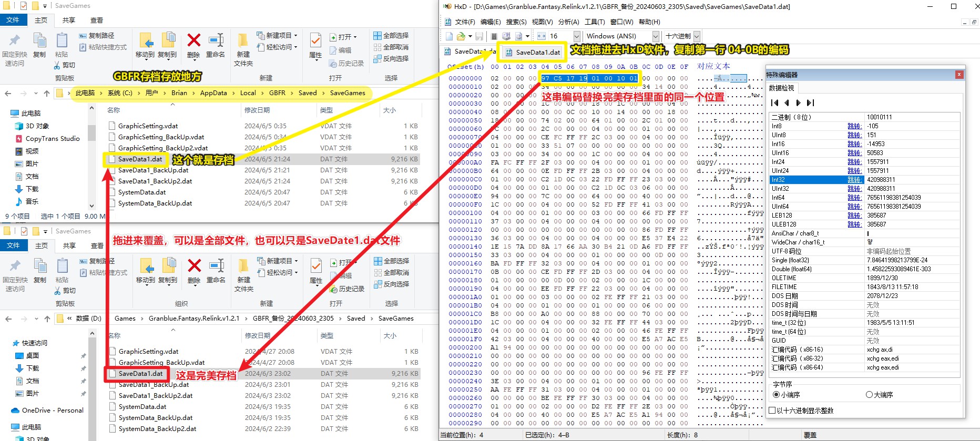980x441 pixels.
Task: Open hexadecimal offset base dropdown
Action: (697, 36)
